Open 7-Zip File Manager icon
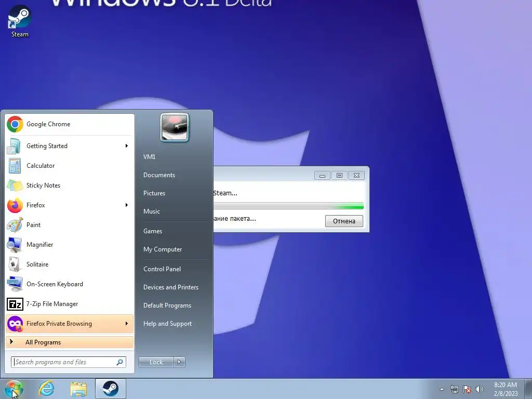 pyautogui.click(x=15, y=304)
